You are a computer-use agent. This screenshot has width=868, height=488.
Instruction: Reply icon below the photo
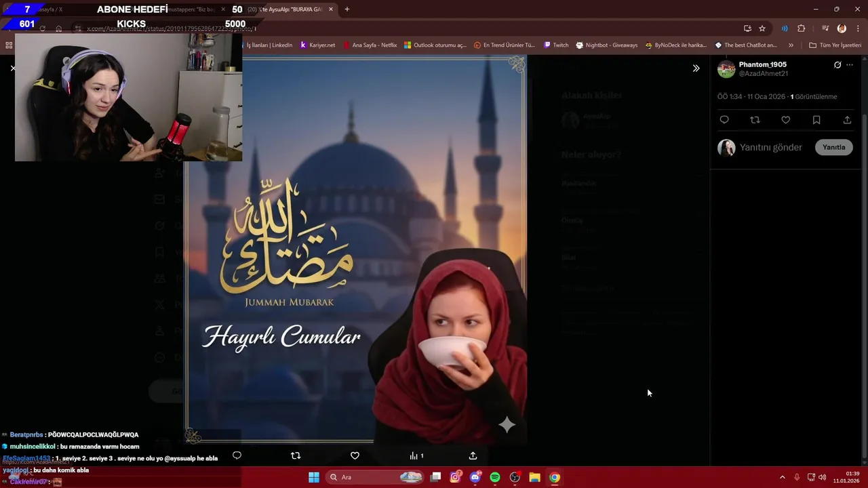(x=237, y=455)
